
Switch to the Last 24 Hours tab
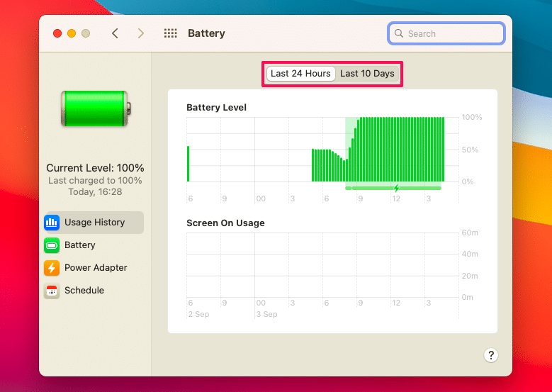300,74
